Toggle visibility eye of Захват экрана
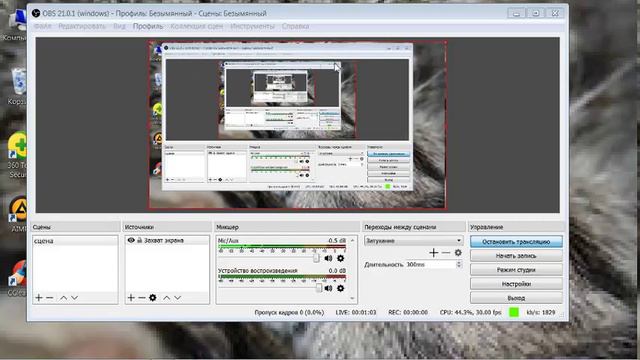The width and height of the screenshot is (640, 360). [x=131, y=240]
